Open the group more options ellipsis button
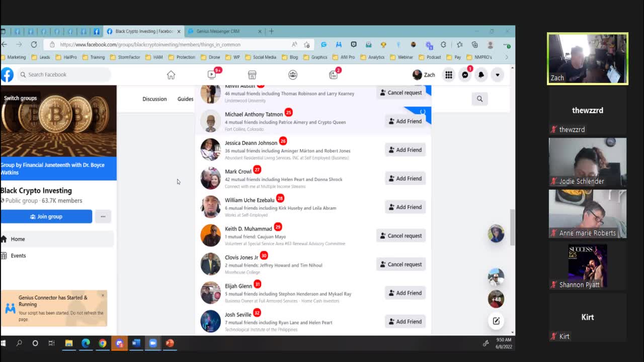 point(103,217)
